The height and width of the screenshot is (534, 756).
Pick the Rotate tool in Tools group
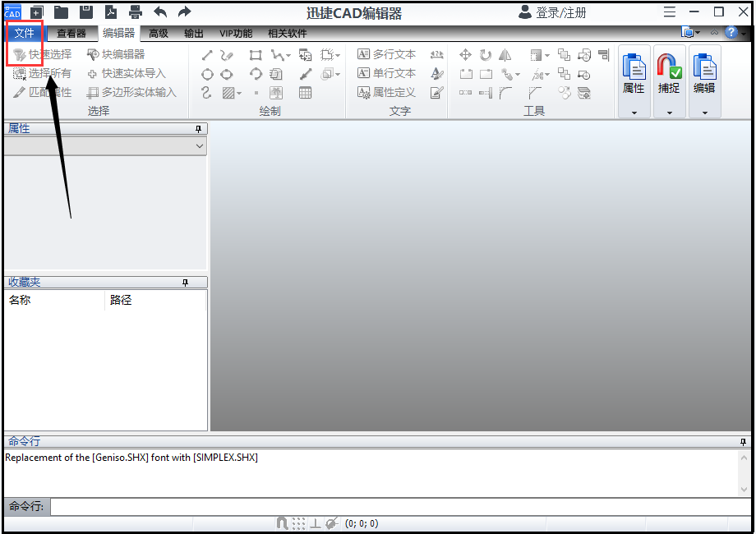pyautogui.click(x=486, y=55)
